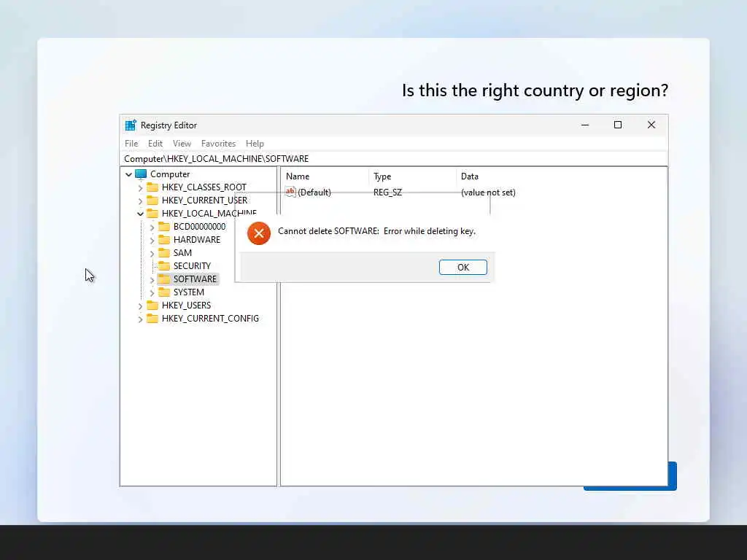Select the BCD00000000 key label
The height and width of the screenshot is (560, 747).
tap(199, 226)
